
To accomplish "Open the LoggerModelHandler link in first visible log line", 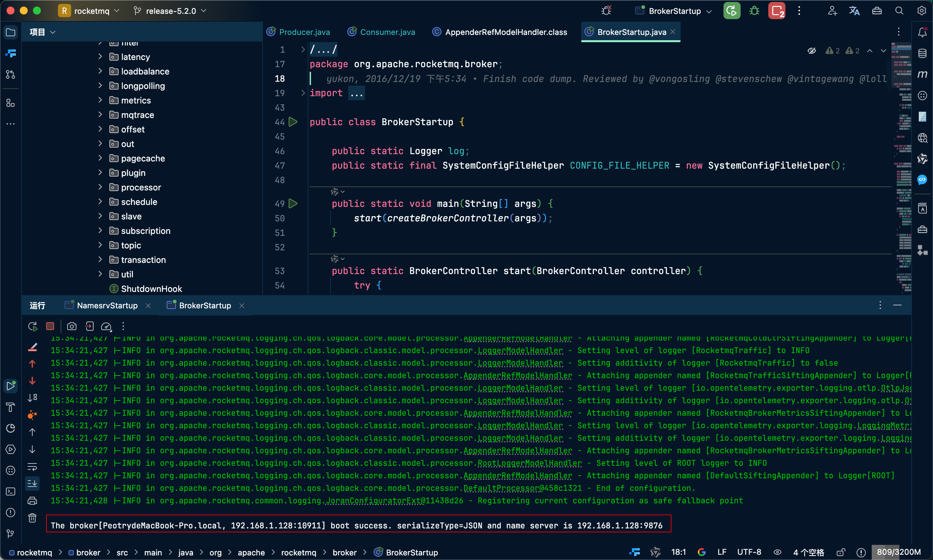I will point(520,350).
